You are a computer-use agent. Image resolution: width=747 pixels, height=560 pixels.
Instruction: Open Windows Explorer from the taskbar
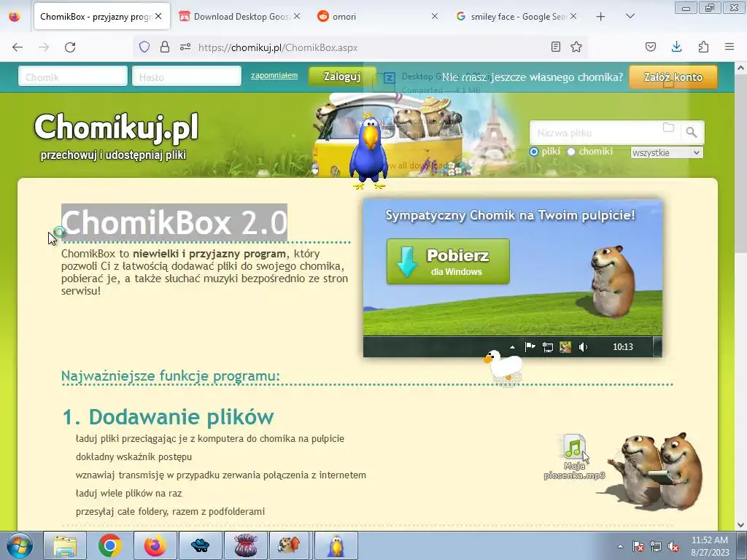[65, 545]
